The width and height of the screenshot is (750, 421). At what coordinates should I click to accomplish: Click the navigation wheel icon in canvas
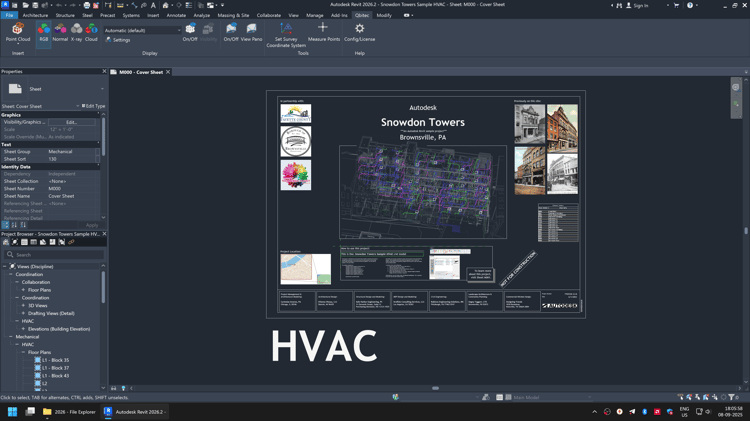pyautogui.click(x=736, y=88)
